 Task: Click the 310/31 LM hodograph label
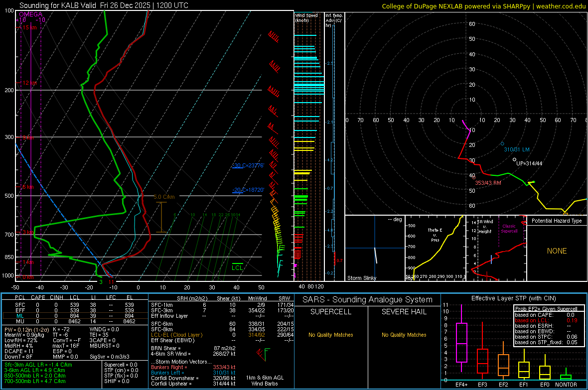click(517, 149)
